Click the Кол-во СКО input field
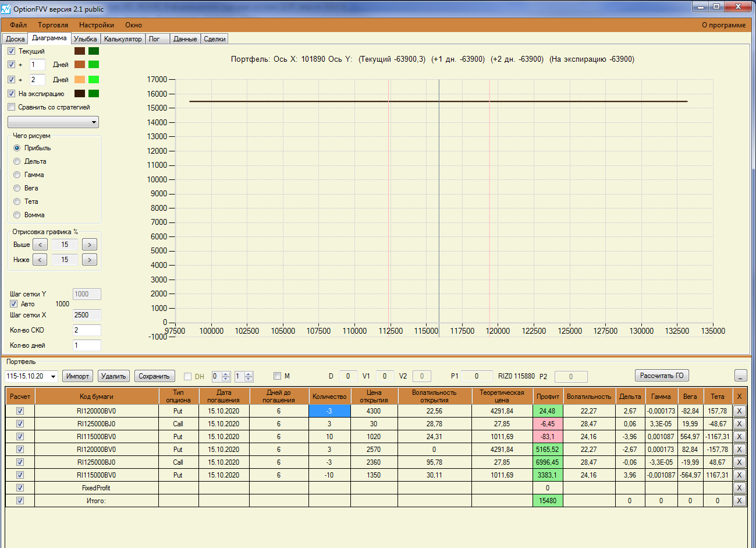Image resolution: width=756 pixels, height=548 pixels. pyautogui.click(x=87, y=330)
